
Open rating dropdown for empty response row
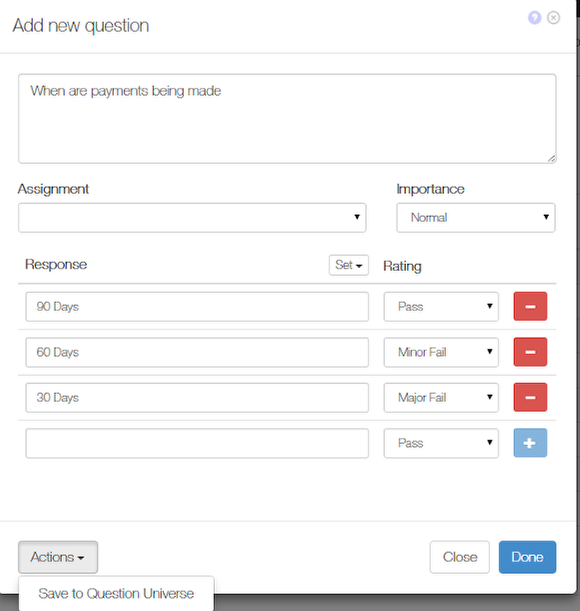[x=441, y=443]
